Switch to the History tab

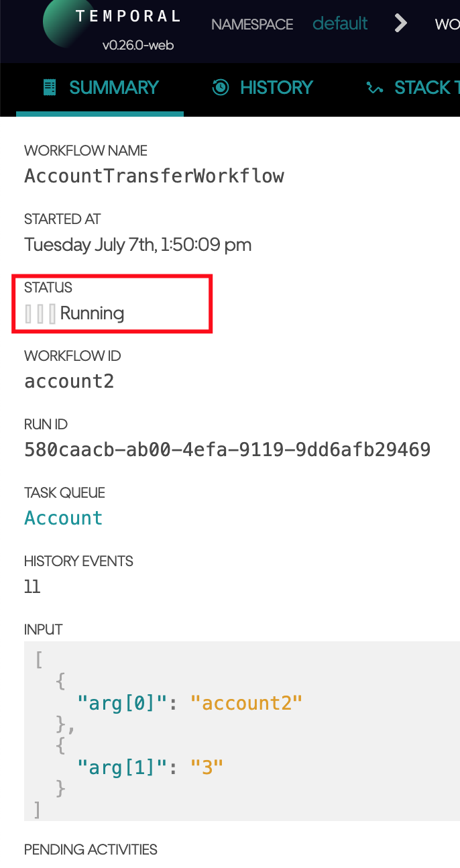point(262,87)
